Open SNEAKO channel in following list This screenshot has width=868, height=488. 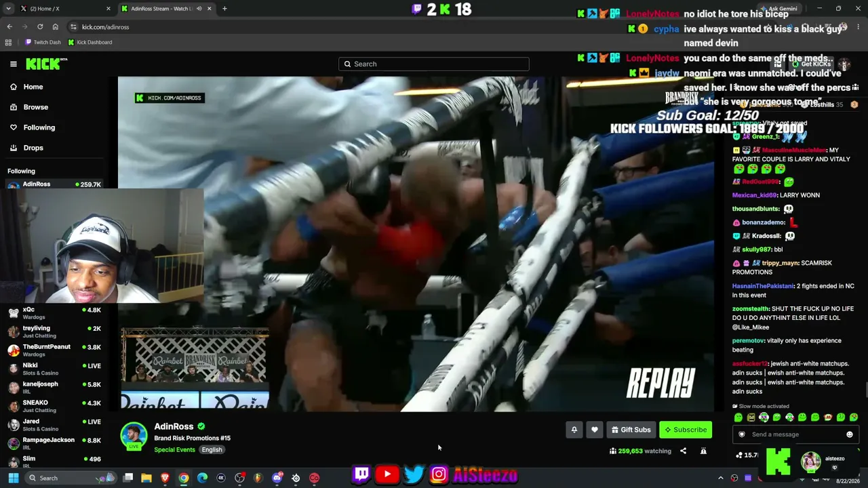click(54, 406)
